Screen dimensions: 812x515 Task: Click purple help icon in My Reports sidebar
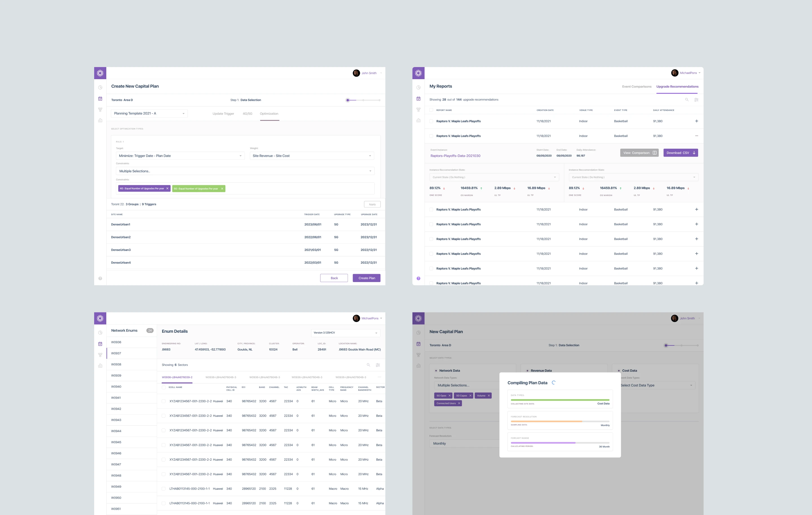coord(418,278)
